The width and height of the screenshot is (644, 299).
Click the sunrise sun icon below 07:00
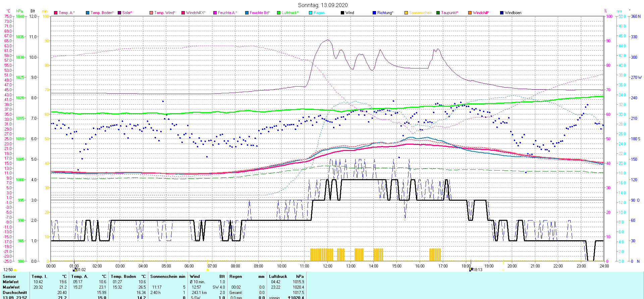(208, 269)
